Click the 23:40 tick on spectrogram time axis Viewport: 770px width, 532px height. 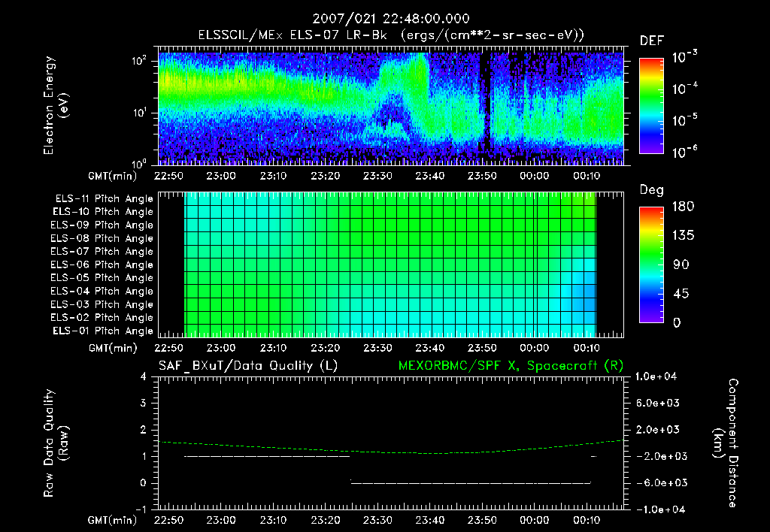click(x=429, y=176)
